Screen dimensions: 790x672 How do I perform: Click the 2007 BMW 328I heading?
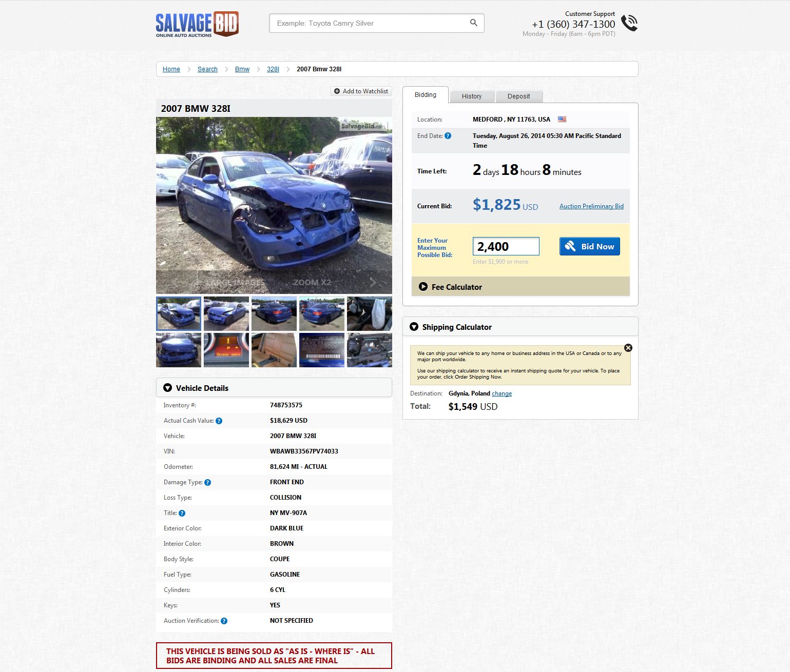tap(196, 108)
